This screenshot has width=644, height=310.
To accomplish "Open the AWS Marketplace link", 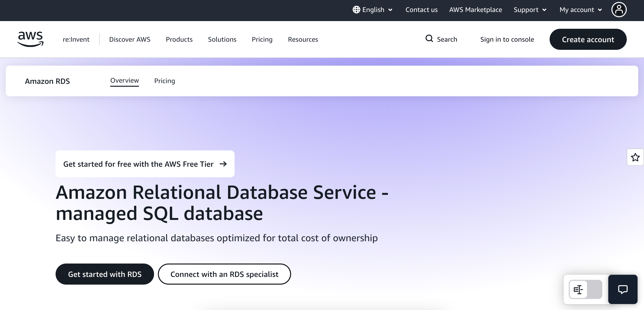I will point(476,10).
